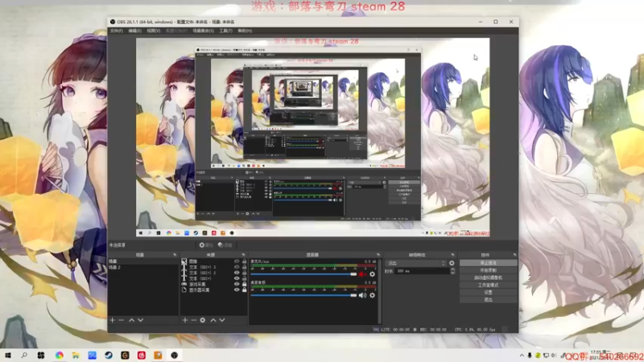Open the orange app icon on the taskbar

[158, 355]
